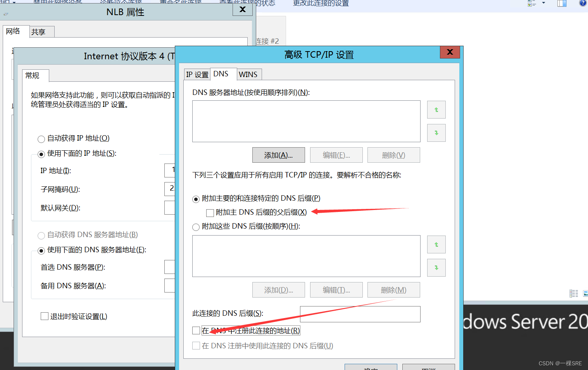Click the move-up arrow beside DNS suffix list
Viewport: 588px width, 370px height.
(x=436, y=244)
